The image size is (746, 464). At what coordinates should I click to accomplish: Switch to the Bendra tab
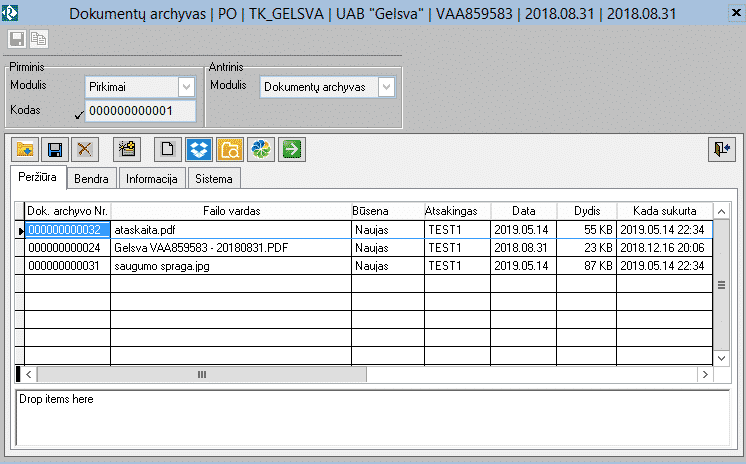(91, 179)
